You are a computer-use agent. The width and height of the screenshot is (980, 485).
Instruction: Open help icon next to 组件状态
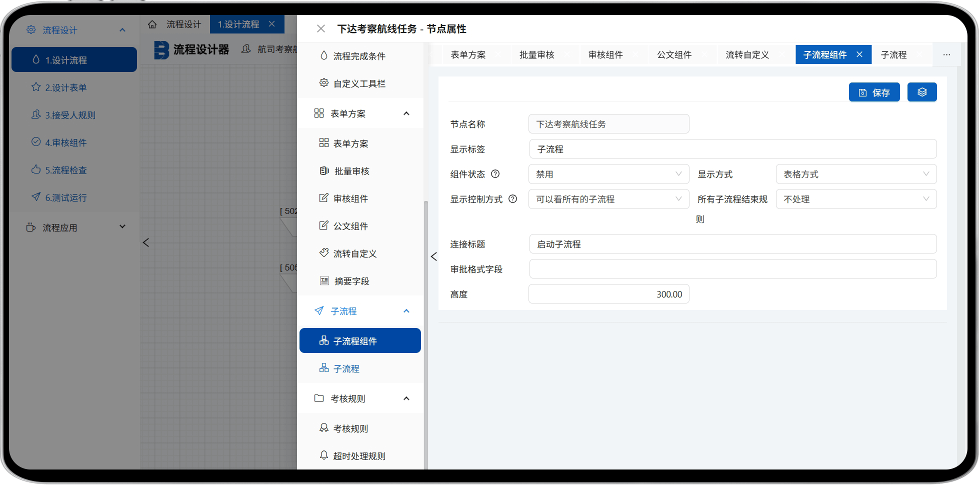(x=495, y=174)
